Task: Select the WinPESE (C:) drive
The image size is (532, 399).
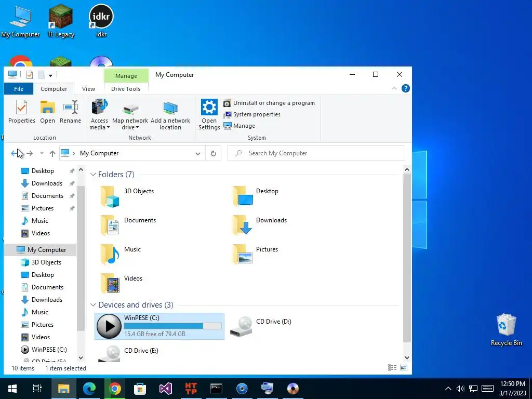Action: point(159,326)
